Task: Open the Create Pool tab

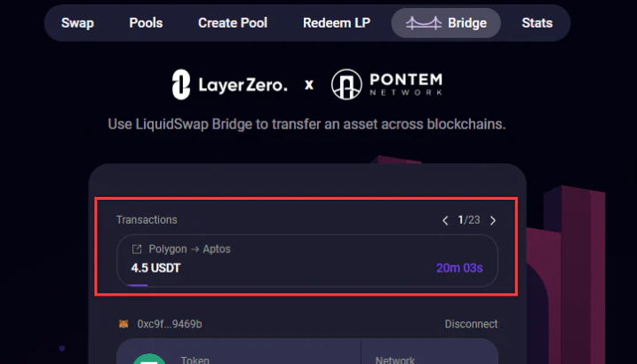Action: pyautogui.click(x=233, y=23)
